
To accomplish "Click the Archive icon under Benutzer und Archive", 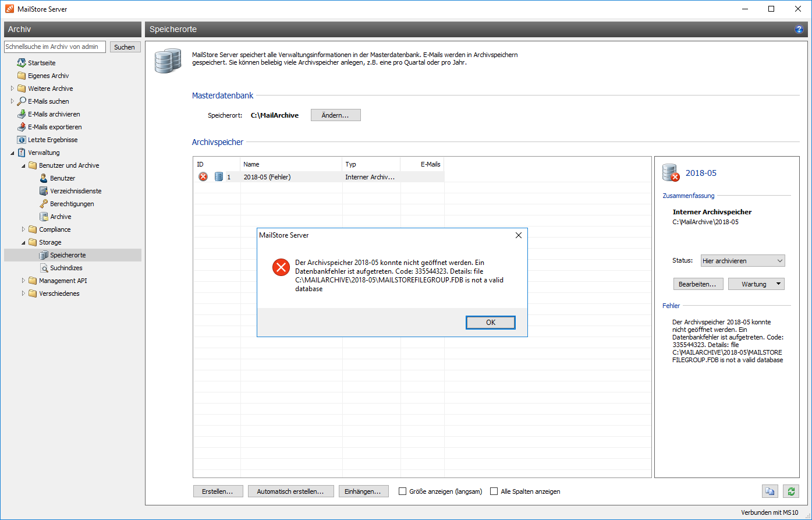I will pyautogui.click(x=44, y=217).
